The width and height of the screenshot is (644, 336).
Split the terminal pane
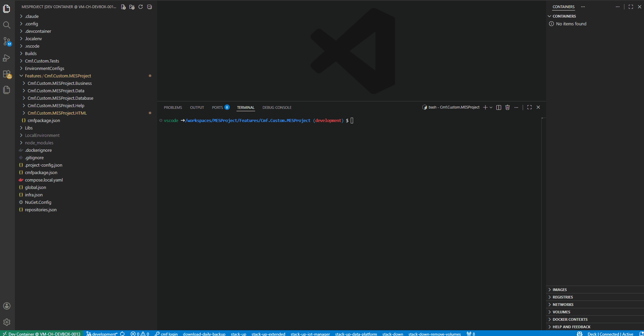click(498, 107)
